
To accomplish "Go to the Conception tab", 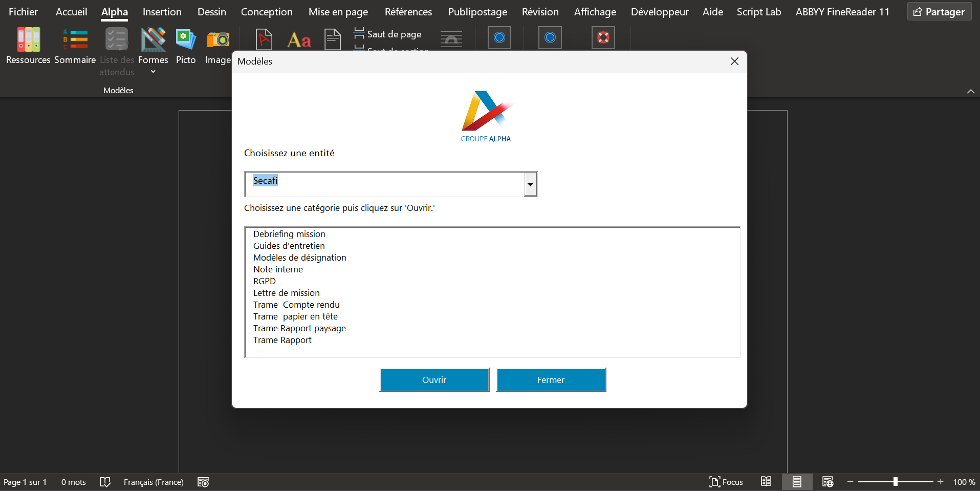I will (267, 12).
